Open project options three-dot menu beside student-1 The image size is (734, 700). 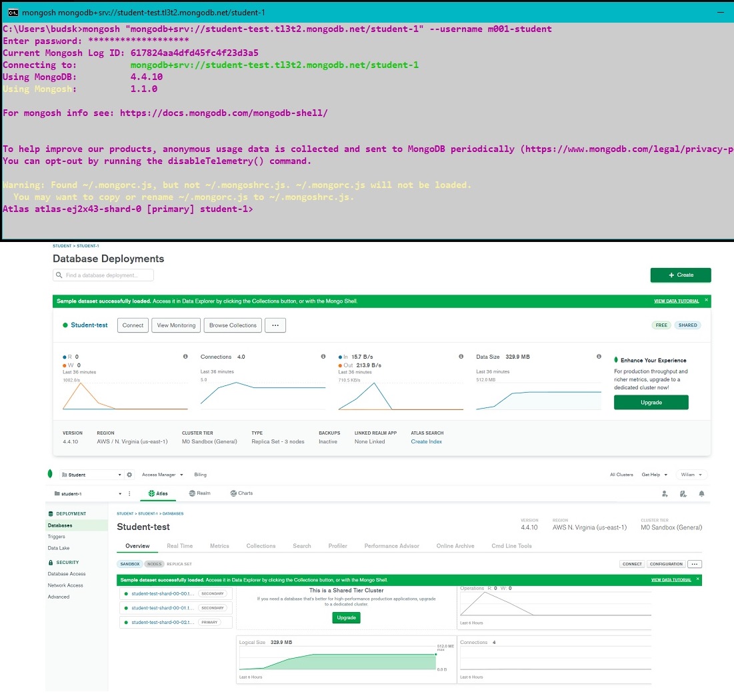click(x=129, y=493)
